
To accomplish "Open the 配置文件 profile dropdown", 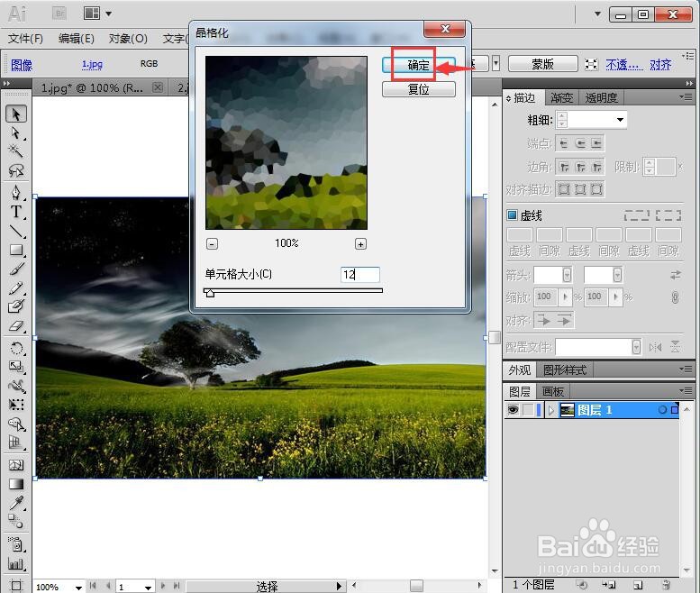I will click(x=636, y=347).
